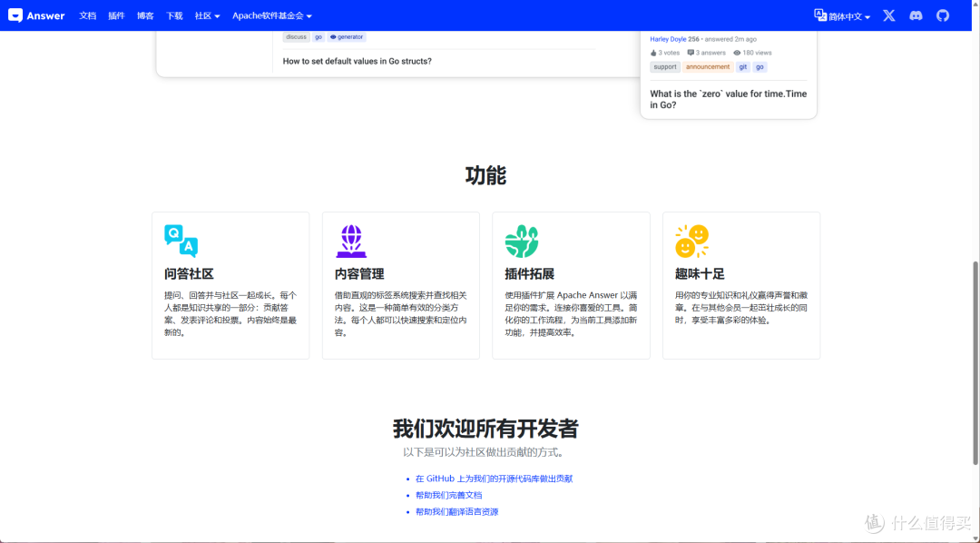Viewport: 980px width, 543px height.
Task: Click the Q&A chat bubbles icon
Action: pyautogui.click(x=181, y=241)
